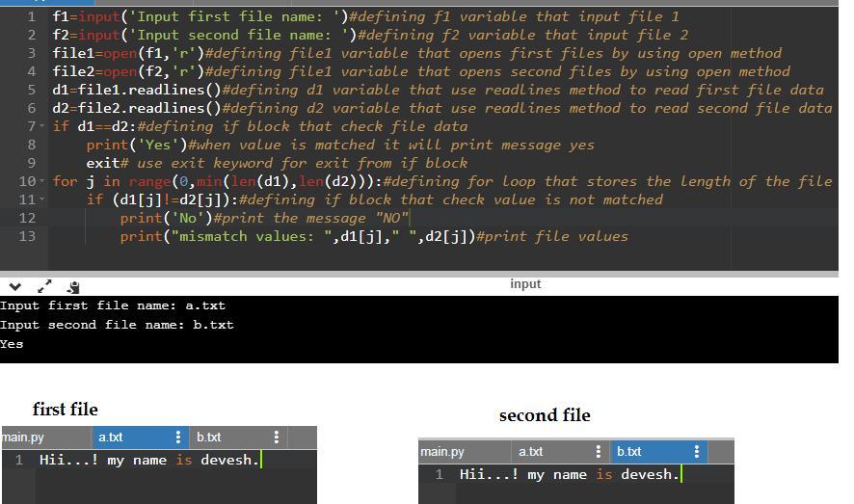Screen dimensions: 854x504
Task: Click the 'Yes' output in console
Action: coord(12,344)
